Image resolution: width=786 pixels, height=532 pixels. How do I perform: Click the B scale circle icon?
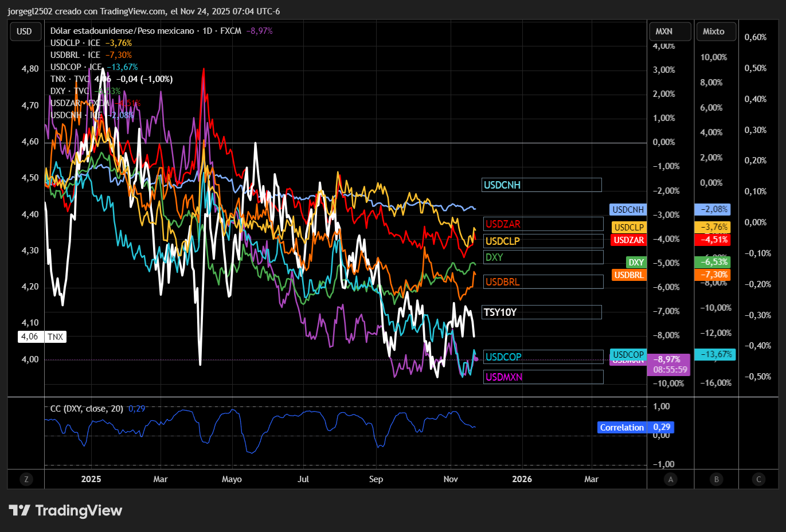(x=716, y=479)
